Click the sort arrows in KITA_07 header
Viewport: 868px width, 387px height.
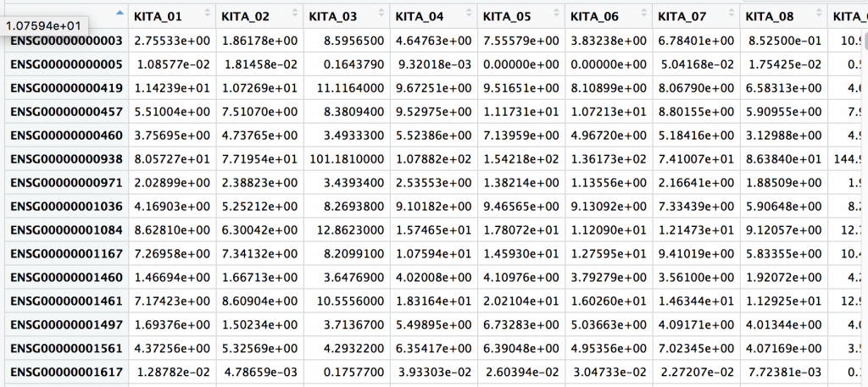coord(732,12)
